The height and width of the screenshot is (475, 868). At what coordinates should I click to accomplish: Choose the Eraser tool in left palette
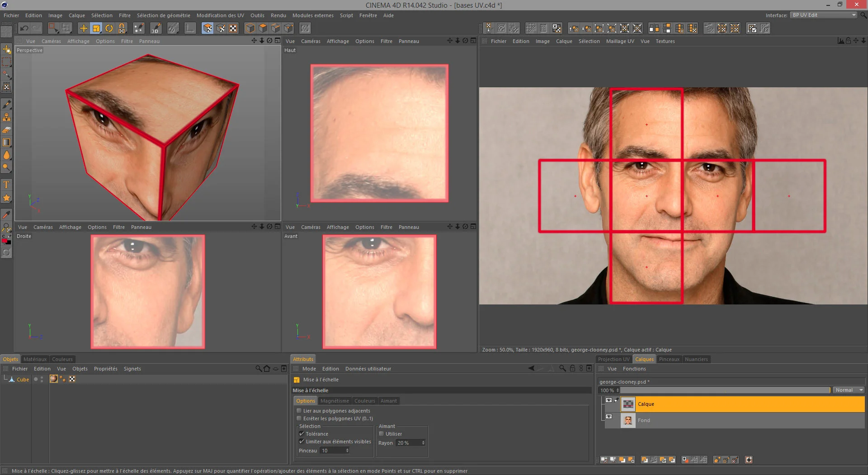click(6, 130)
